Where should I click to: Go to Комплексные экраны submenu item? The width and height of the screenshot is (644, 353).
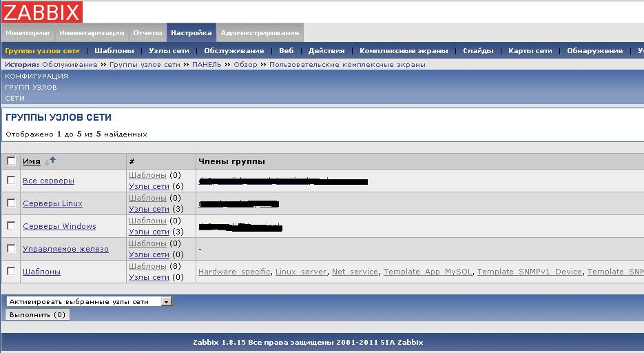(404, 51)
